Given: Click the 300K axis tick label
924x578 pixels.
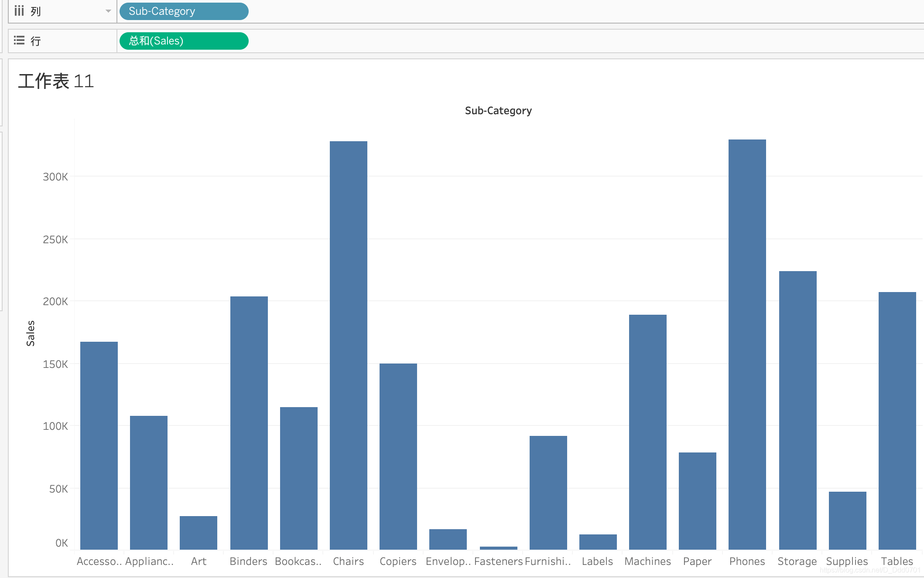Looking at the screenshot, I should [55, 177].
